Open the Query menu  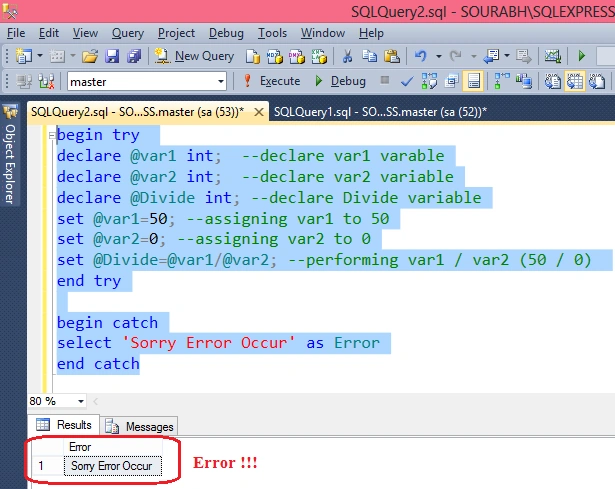128,33
